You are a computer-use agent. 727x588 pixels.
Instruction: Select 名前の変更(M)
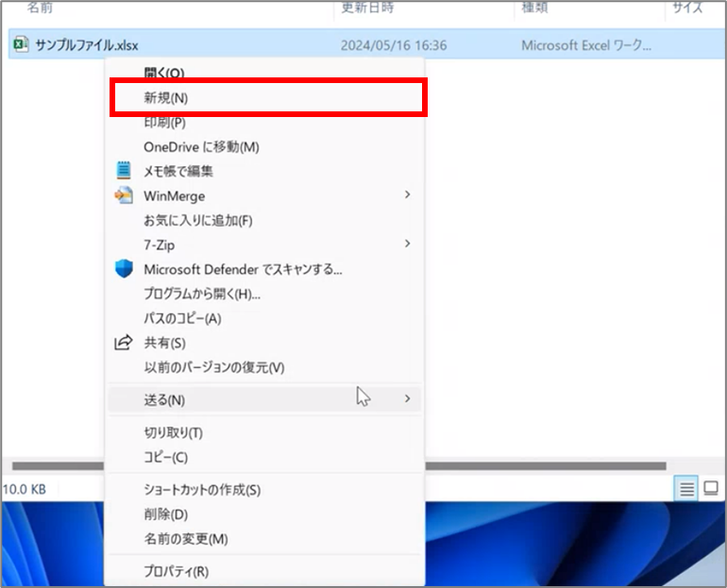pos(264,539)
